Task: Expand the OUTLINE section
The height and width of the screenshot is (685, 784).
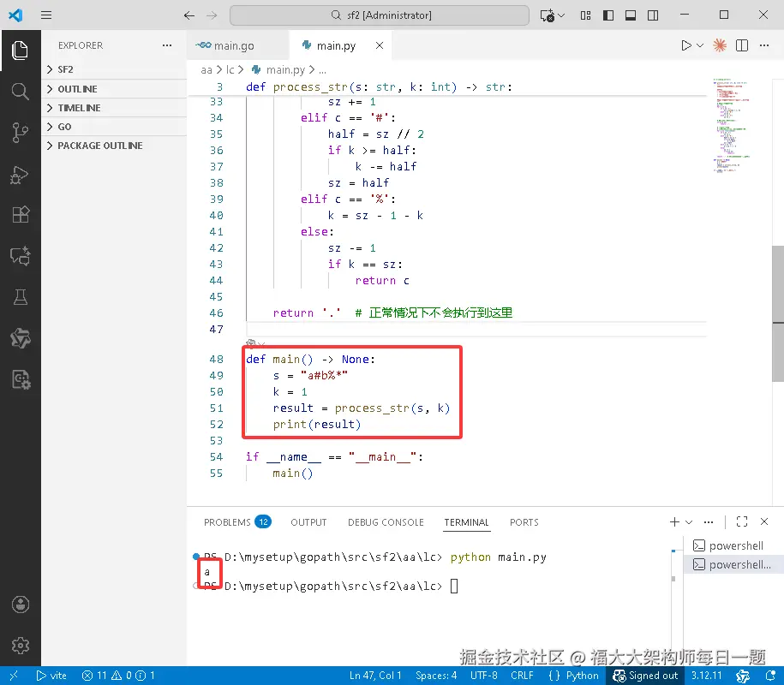Action: click(114, 89)
